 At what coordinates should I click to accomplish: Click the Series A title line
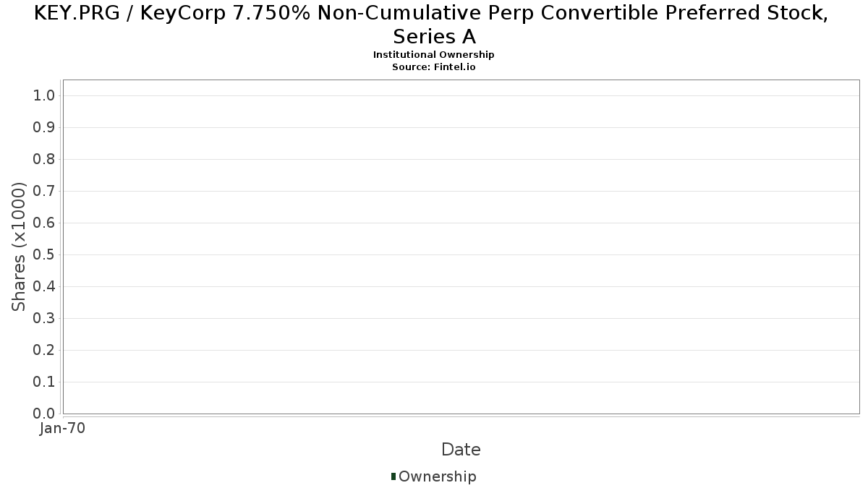click(435, 36)
